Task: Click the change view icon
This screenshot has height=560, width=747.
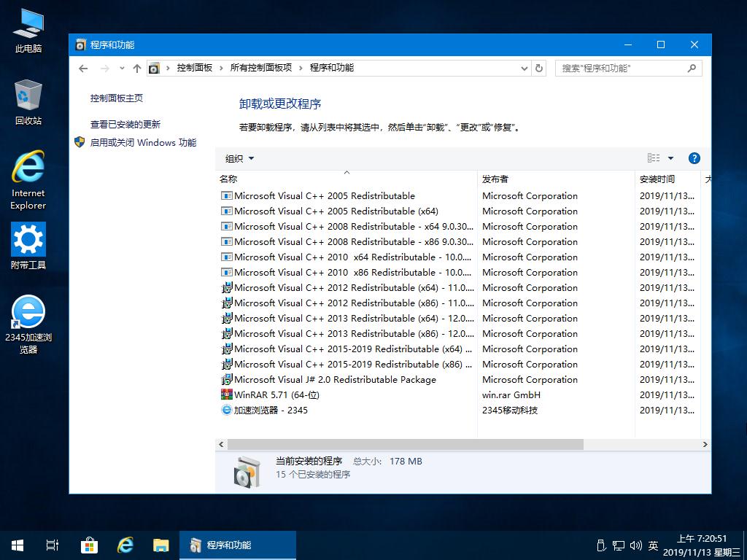Action: [654, 158]
